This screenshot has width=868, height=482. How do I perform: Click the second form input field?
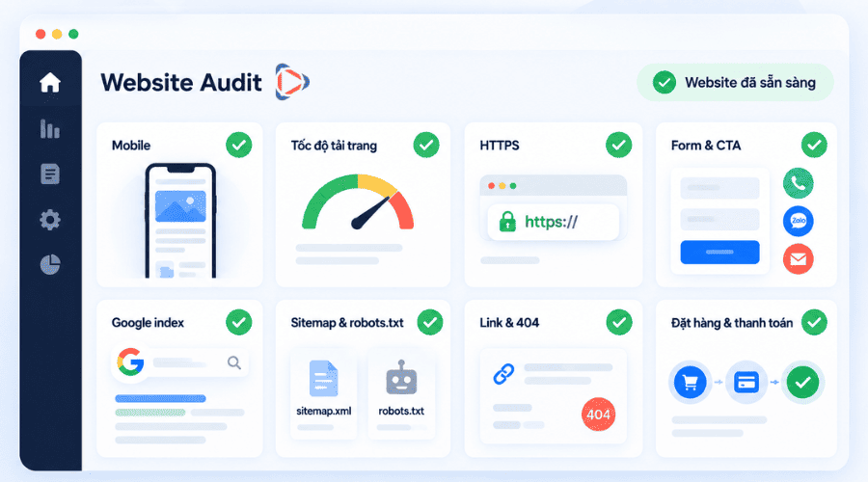pos(719,219)
